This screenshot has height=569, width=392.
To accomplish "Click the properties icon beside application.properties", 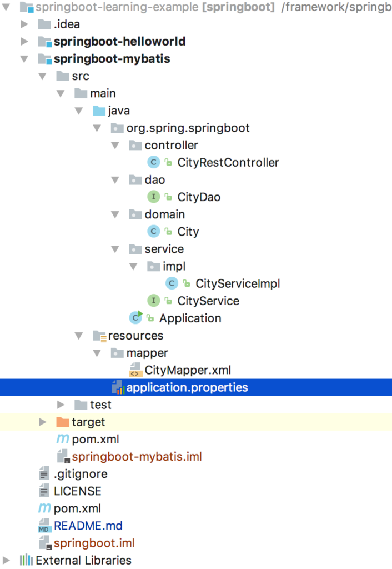I will [117, 387].
